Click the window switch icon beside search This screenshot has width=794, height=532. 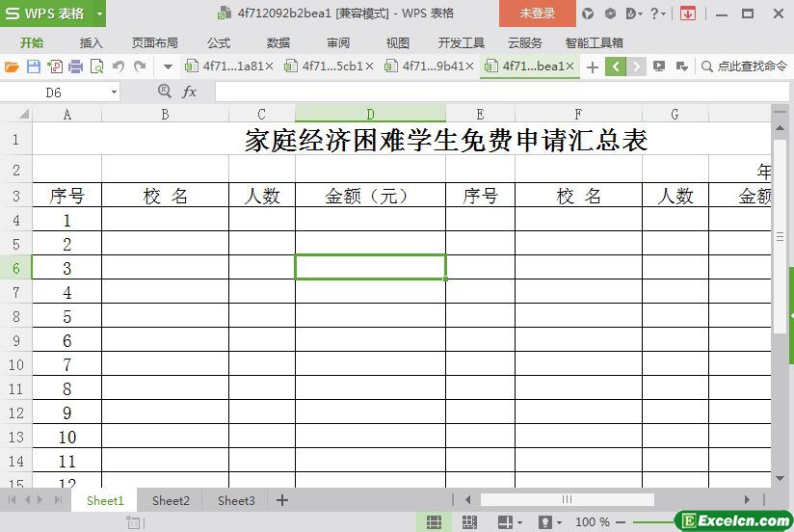681,66
